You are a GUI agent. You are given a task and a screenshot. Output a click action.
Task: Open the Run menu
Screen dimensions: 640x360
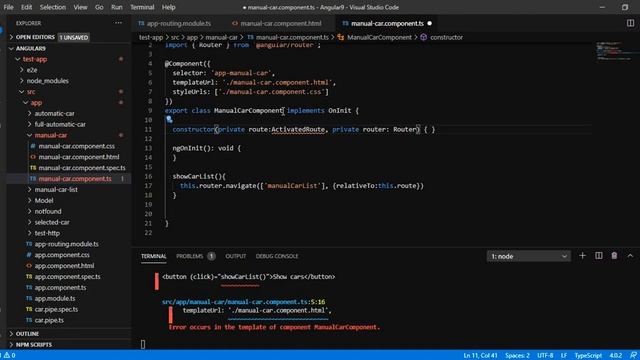click(117, 7)
